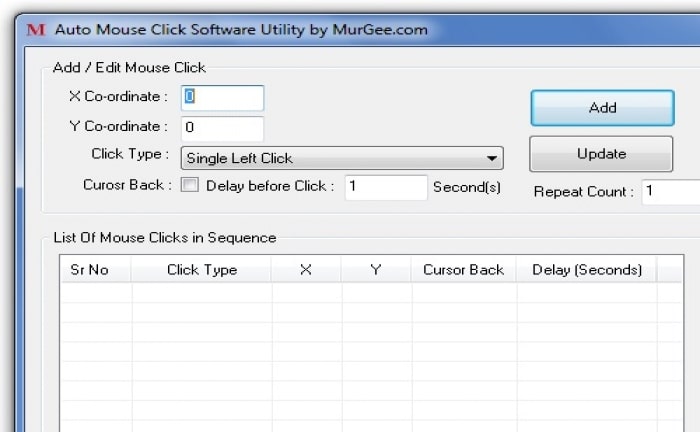This screenshot has width=700, height=432.
Task: Click the 'Click Type :' label
Action: coord(130,154)
